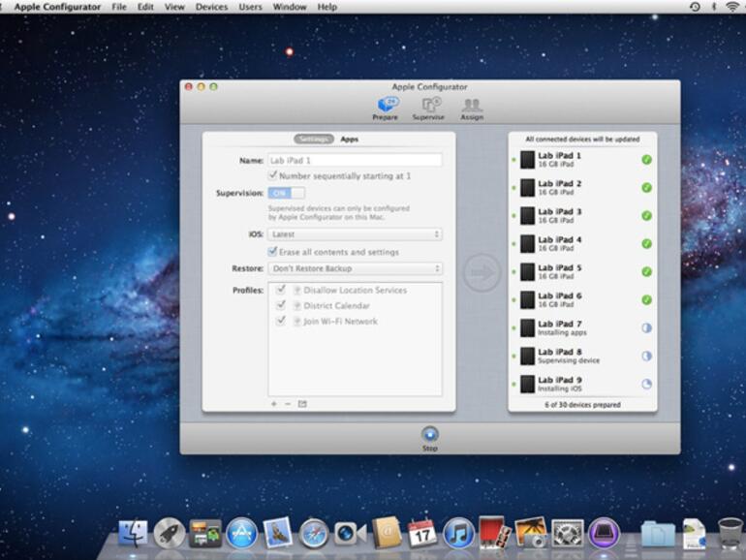Click the Name text field

[355, 160]
